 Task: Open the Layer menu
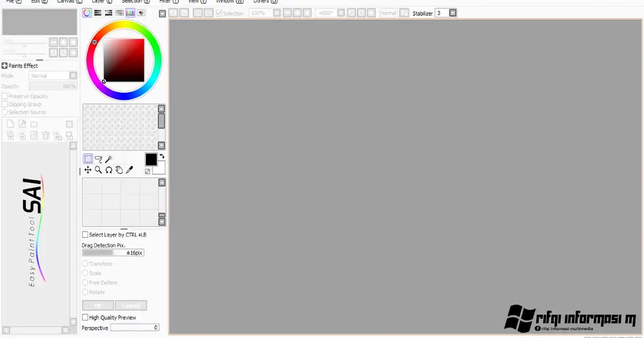(102, 2)
